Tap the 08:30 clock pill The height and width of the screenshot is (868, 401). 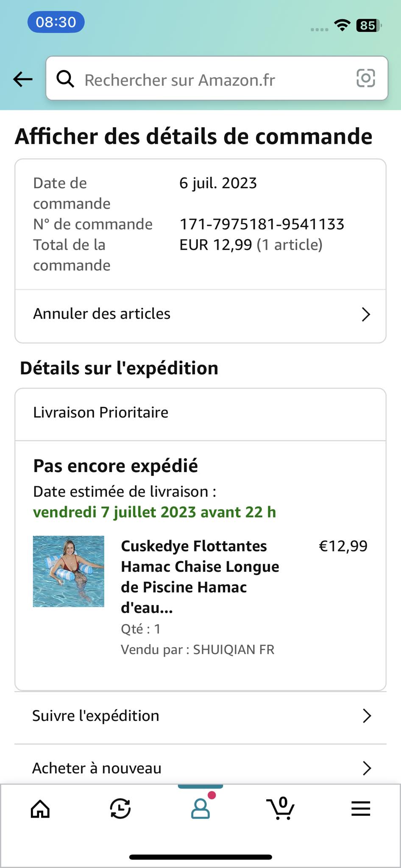[56, 22]
